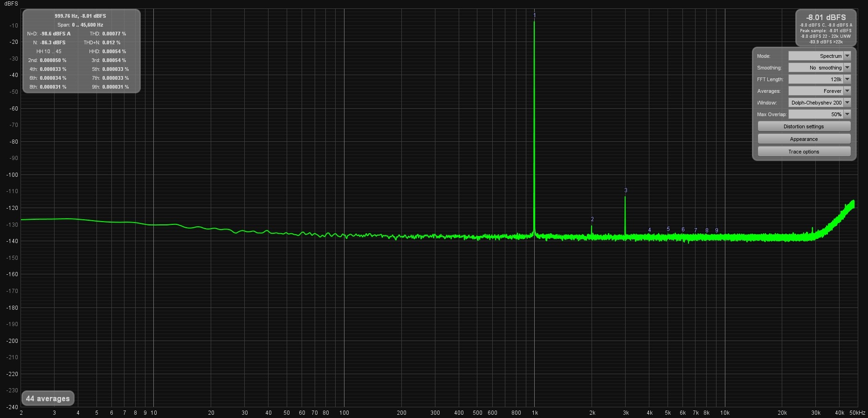Click the 999.76 Hz, -8.01 dBFS header
The width and height of the screenshot is (868, 418).
[x=80, y=16]
